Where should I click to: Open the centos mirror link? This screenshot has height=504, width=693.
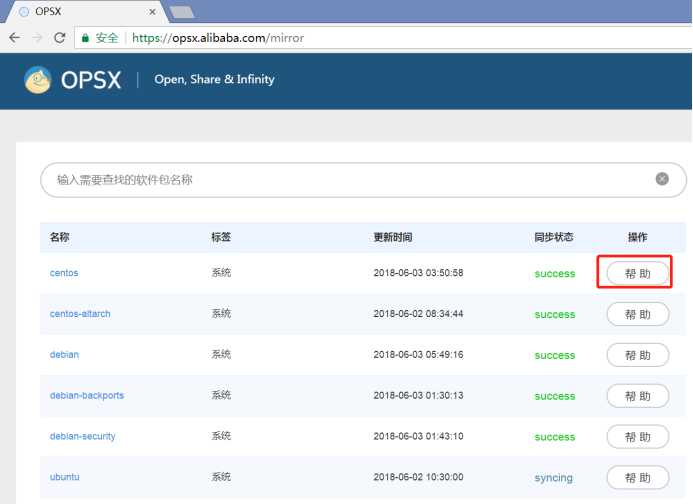pos(64,273)
